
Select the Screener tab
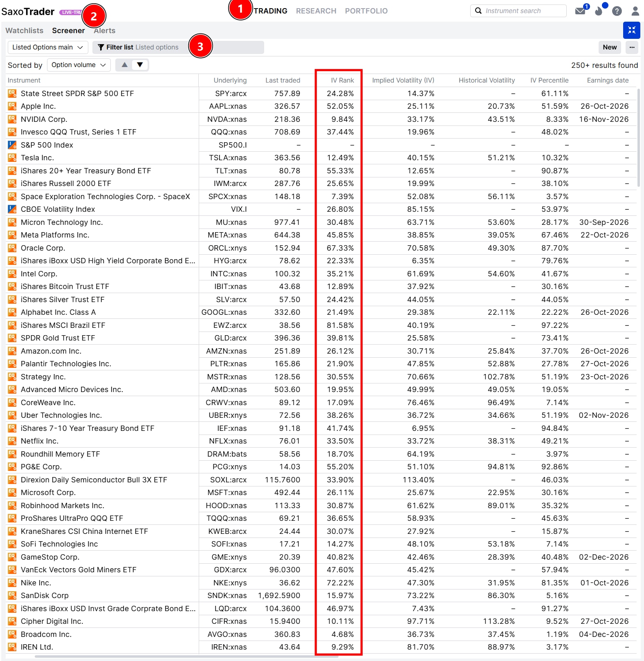[68, 31]
